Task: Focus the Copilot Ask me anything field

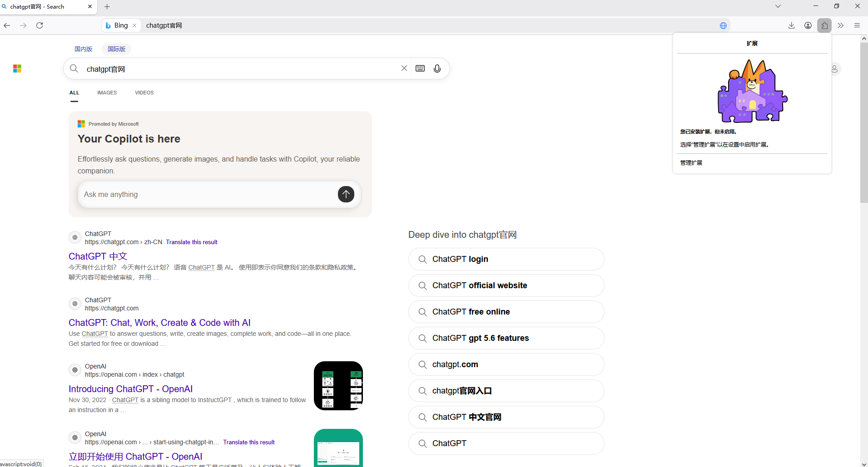Action: pos(209,194)
